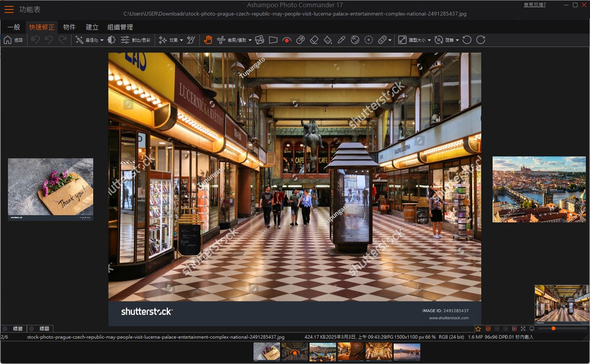Click the 功能表 label
The height and width of the screenshot is (364, 590).
tap(30, 9)
